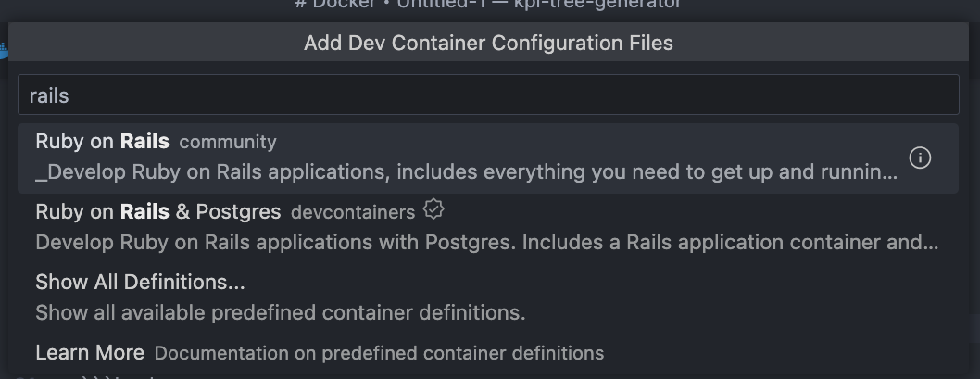Image resolution: width=980 pixels, height=379 pixels.
Task: Click the partially visible Docker whale icon
Action: pos(5,51)
